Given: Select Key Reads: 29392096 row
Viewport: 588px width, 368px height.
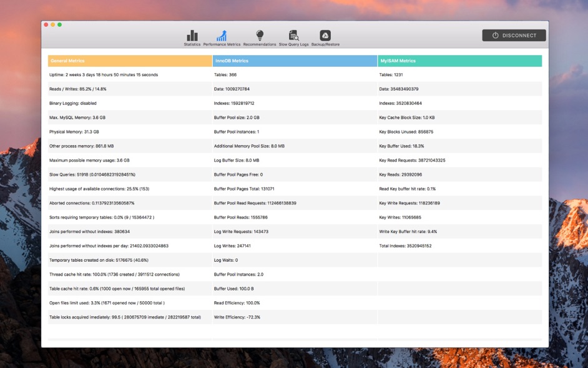Looking at the screenshot, I should pos(460,174).
